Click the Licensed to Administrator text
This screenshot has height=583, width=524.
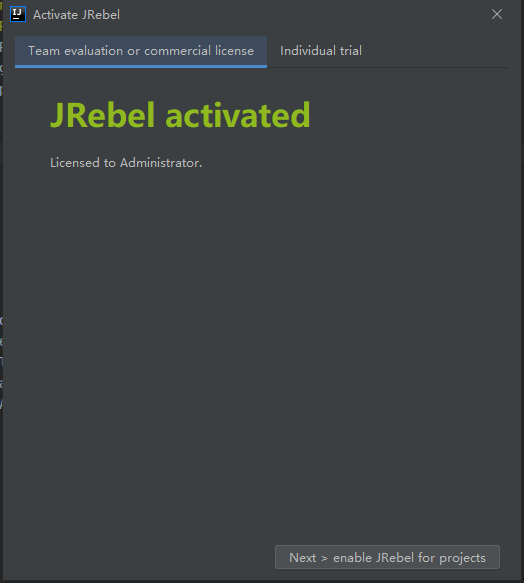coord(126,163)
